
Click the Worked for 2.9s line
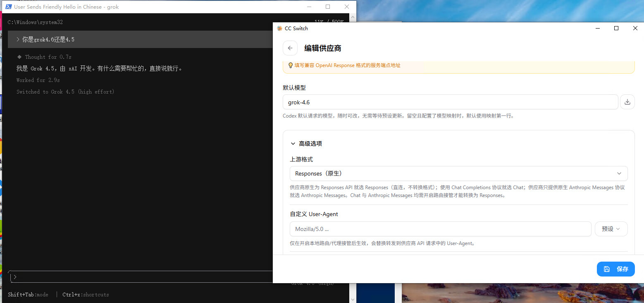[38, 80]
